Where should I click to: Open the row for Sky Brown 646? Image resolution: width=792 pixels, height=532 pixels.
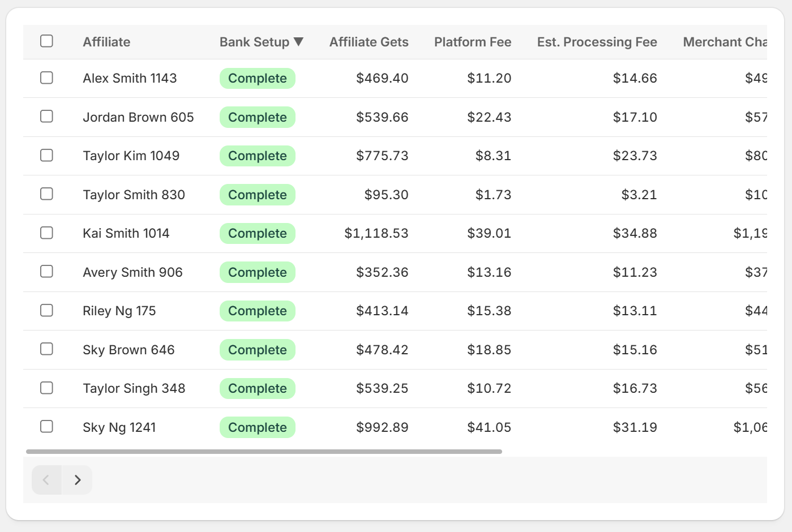tap(129, 350)
